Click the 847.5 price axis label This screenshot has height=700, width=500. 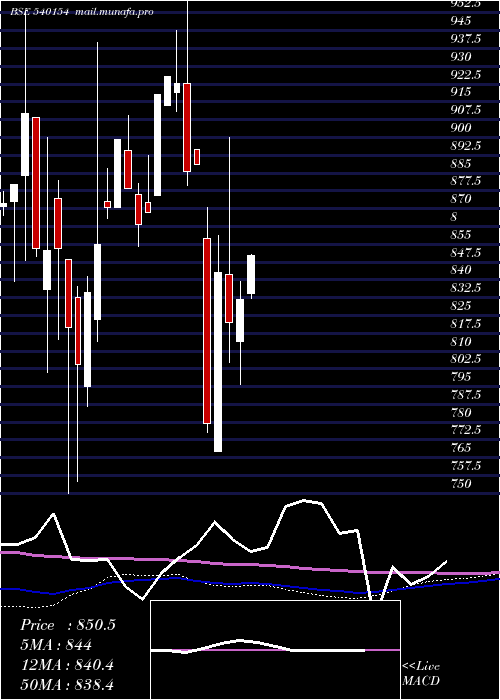(466, 252)
